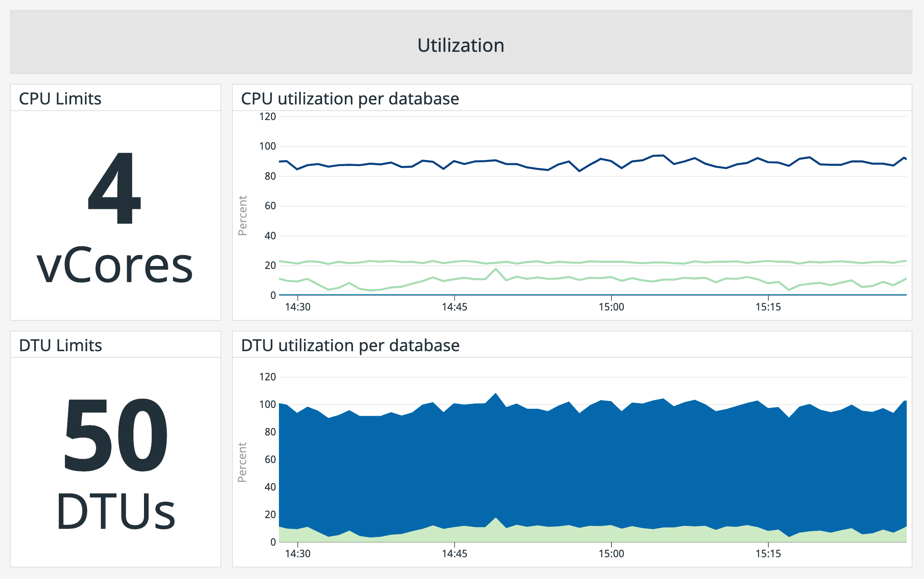924x579 pixels.
Task: Click the 100 gridline value on DTU chart
Action: [268, 405]
